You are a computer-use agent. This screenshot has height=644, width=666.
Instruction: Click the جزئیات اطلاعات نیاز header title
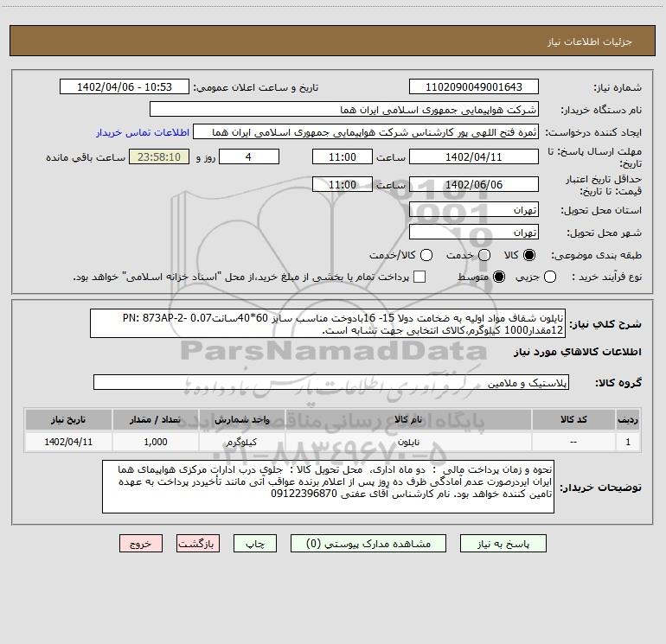point(590,41)
